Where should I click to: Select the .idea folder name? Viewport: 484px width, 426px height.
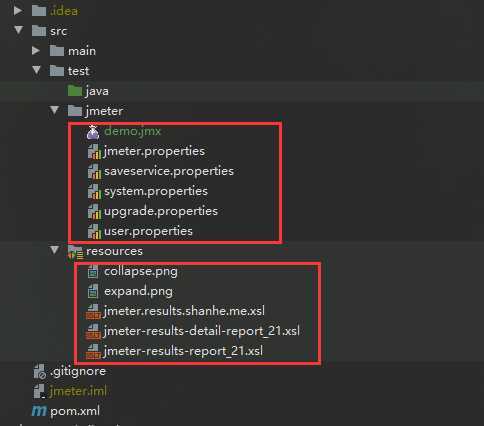click(x=64, y=11)
